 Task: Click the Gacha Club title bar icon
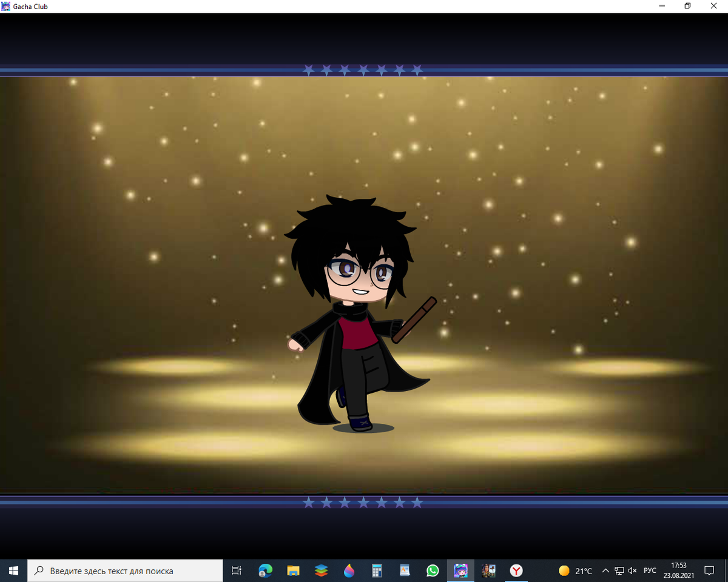[6, 6]
